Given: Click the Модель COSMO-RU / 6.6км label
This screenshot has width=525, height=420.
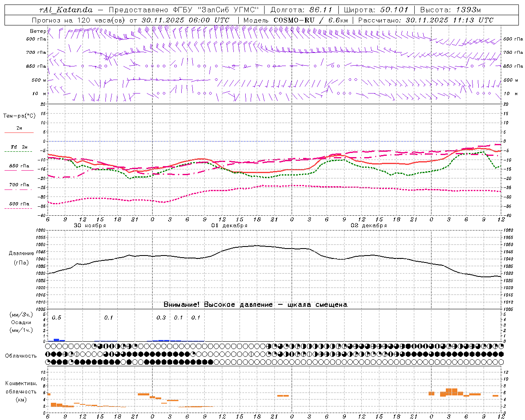Looking at the screenshot, I should point(295,20).
